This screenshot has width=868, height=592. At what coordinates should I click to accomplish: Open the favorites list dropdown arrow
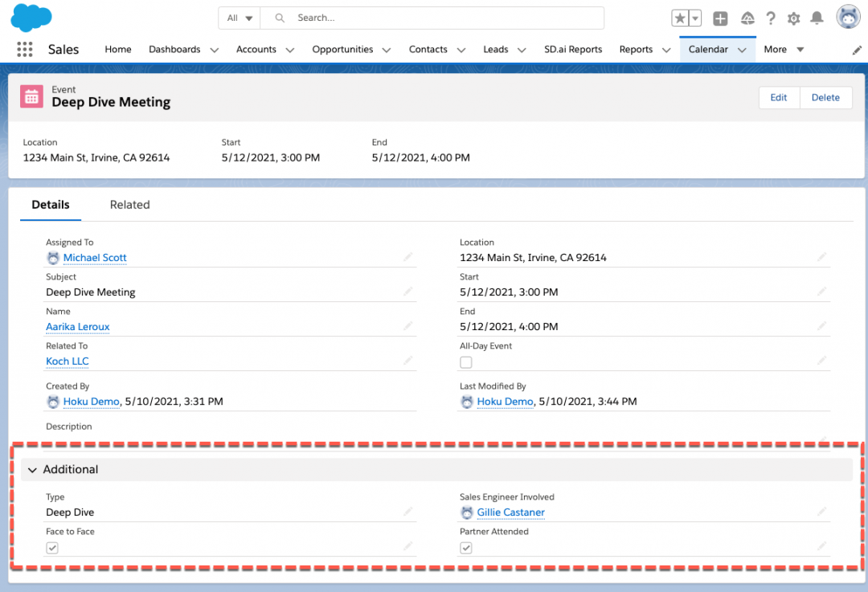point(695,18)
